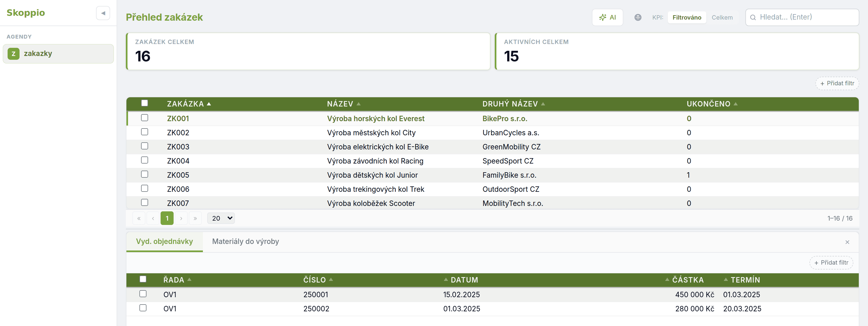868x326 pixels.
Task: Check the box for row ZK003
Action: point(145,146)
